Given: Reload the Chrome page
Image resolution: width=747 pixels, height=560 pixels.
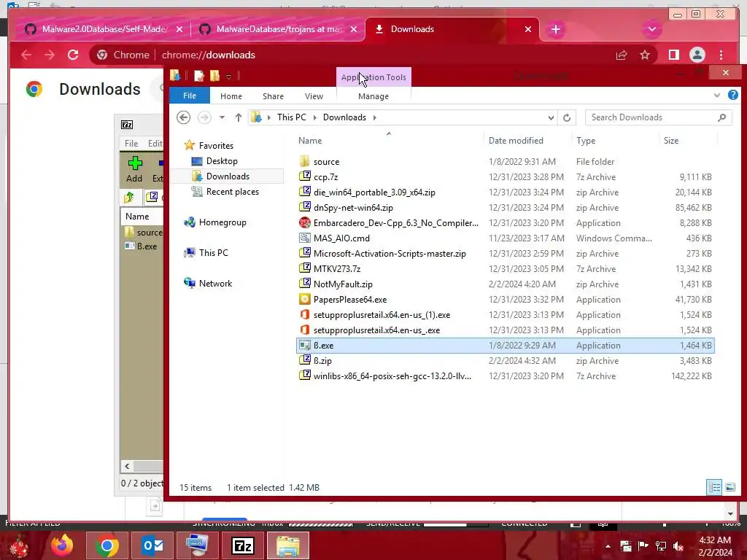Looking at the screenshot, I should pyautogui.click(x=73, y=55).
